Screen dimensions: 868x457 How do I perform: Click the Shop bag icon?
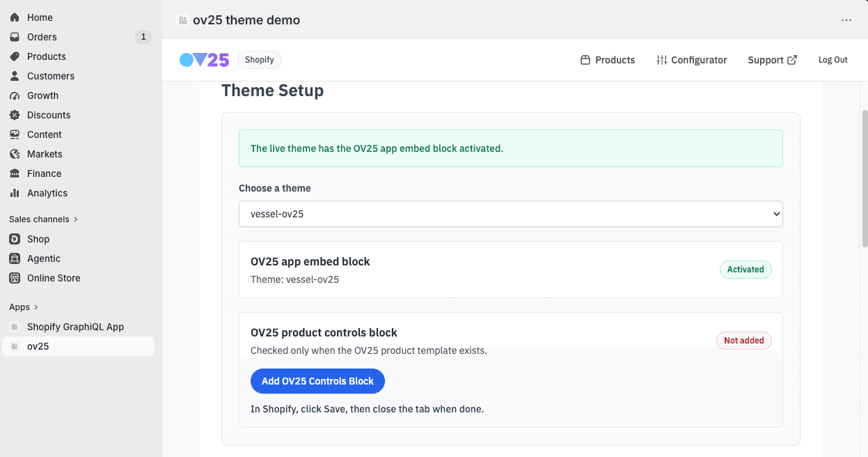tap(15, 239)
